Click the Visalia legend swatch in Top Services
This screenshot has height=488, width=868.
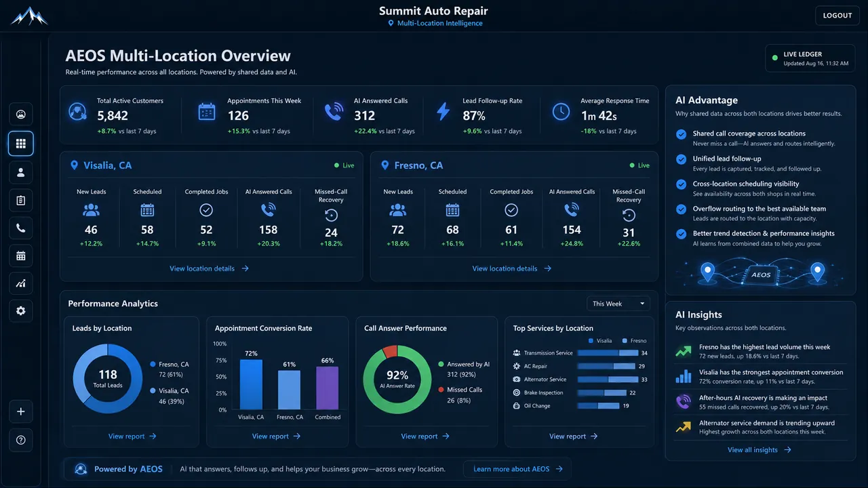tap(591, 341)
